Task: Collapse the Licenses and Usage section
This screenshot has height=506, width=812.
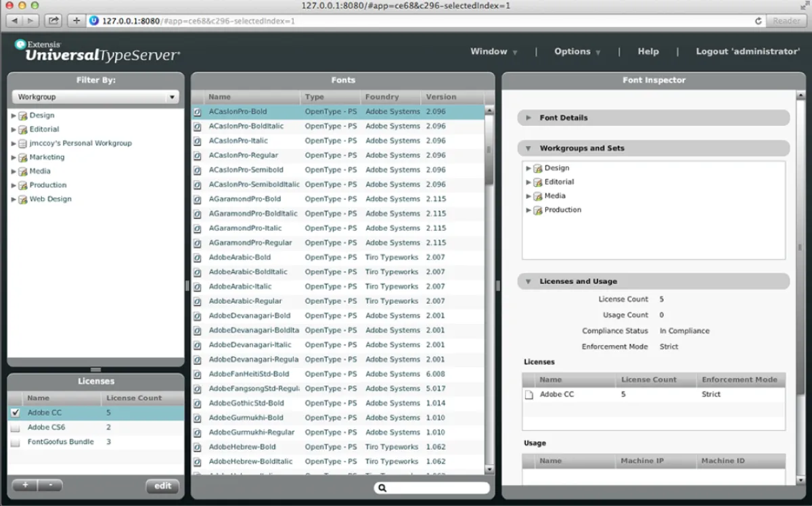Action: point(529,281)
